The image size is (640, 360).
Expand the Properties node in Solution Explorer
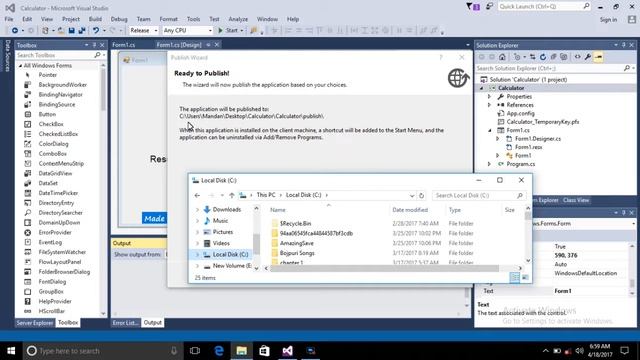tap(489, 97)
